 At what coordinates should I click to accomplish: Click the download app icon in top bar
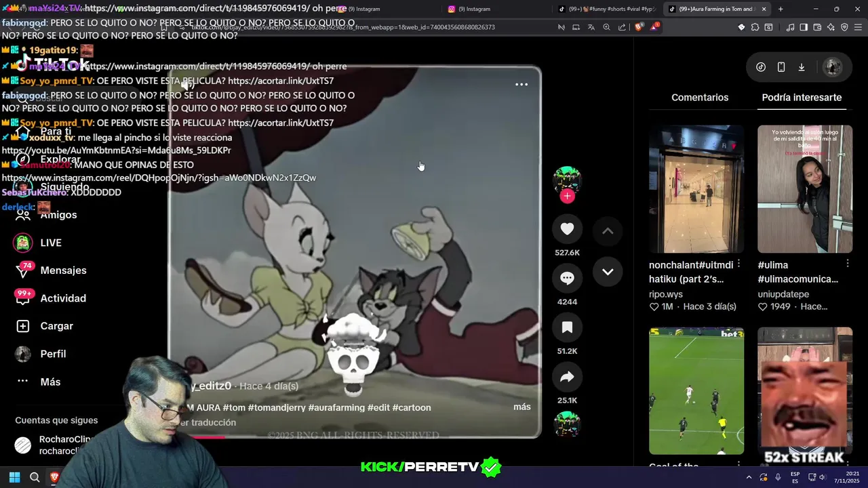point(802,67)
